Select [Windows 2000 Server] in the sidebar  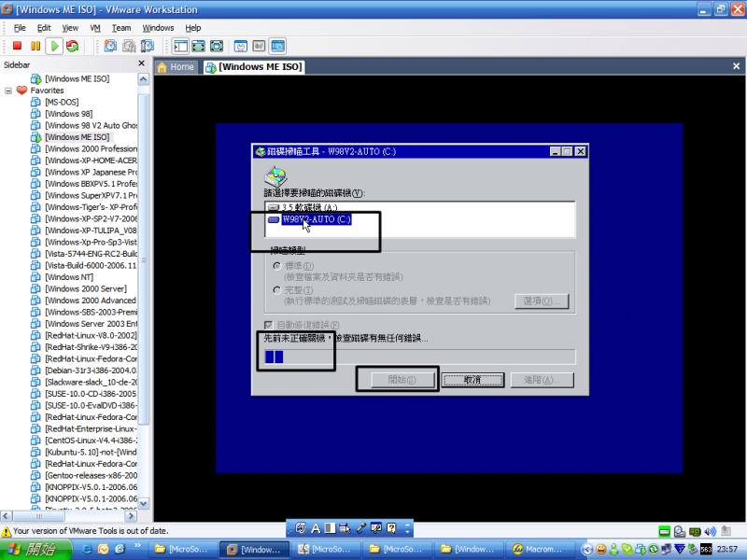click(x=86, y=289)
